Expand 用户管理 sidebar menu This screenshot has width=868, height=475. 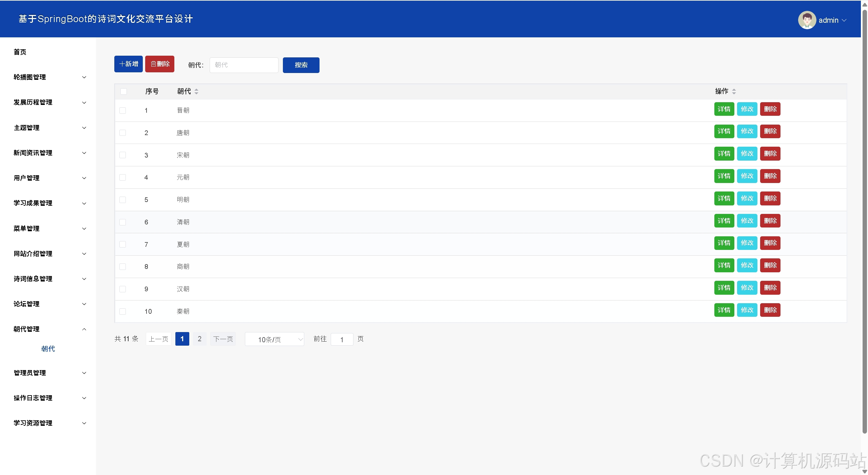click(x=48, y=178)
